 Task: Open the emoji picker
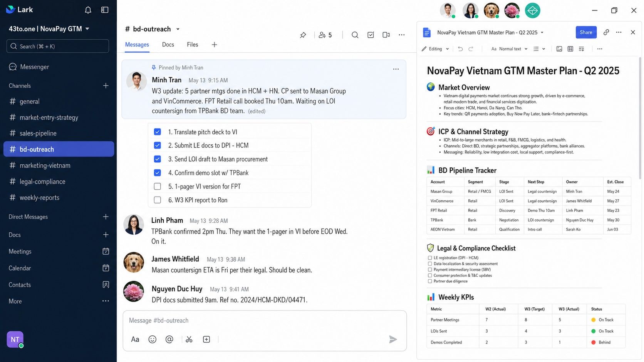tap(153, 339)
